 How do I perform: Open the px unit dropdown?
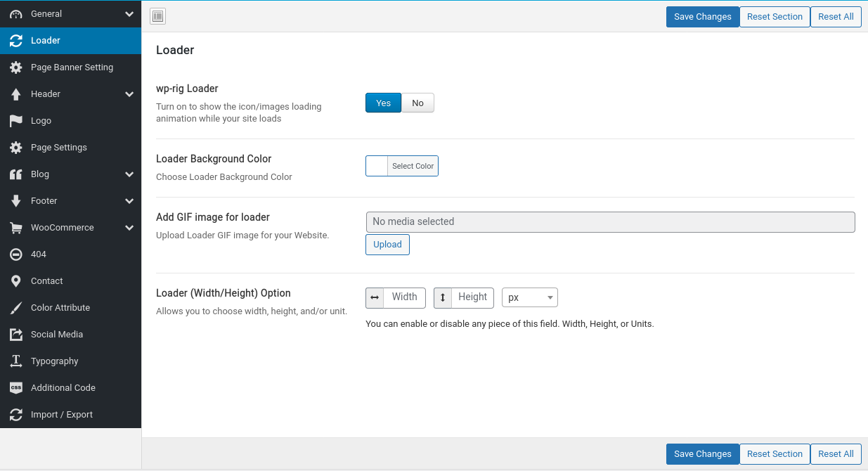point(530,297)
